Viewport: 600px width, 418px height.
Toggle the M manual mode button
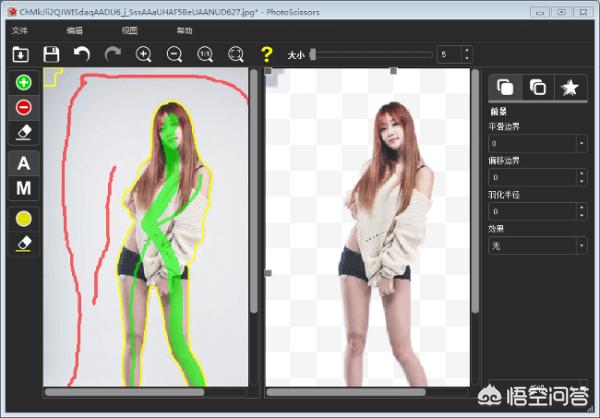(x=24, y=188)
